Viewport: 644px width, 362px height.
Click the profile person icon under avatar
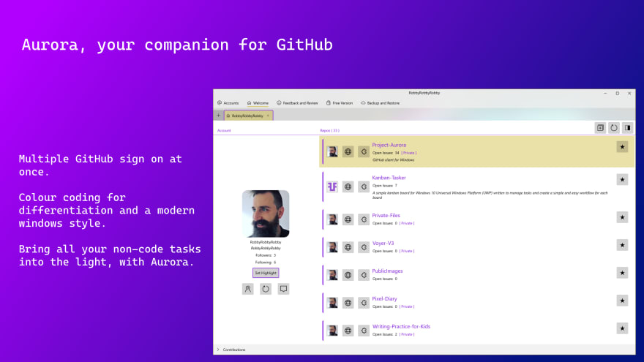coord(247,289)
